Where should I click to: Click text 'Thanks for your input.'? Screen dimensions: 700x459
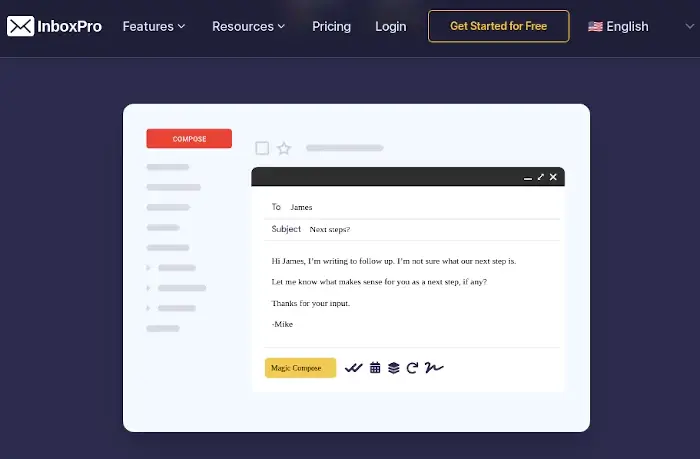pos(311,303)
